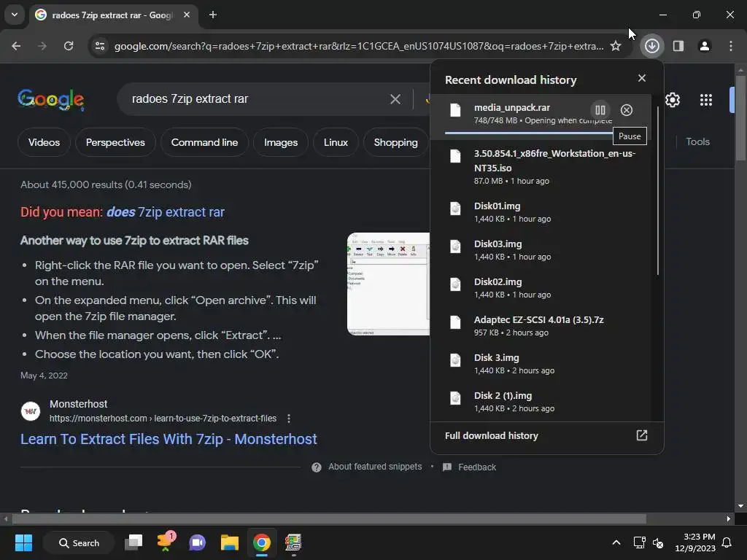The image size is (747, 560).
Task: Open Windows Start menu
Action: coord(23,542)
